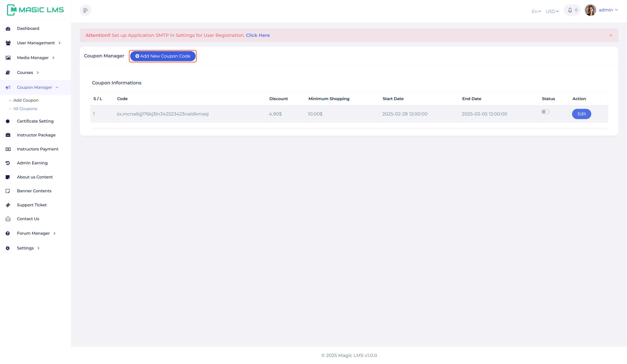Click the About us Content note icon

(8, 177)
